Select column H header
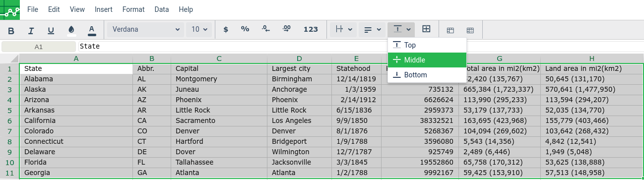The height and width of the screenshot is (180, 644). point(592,59)
